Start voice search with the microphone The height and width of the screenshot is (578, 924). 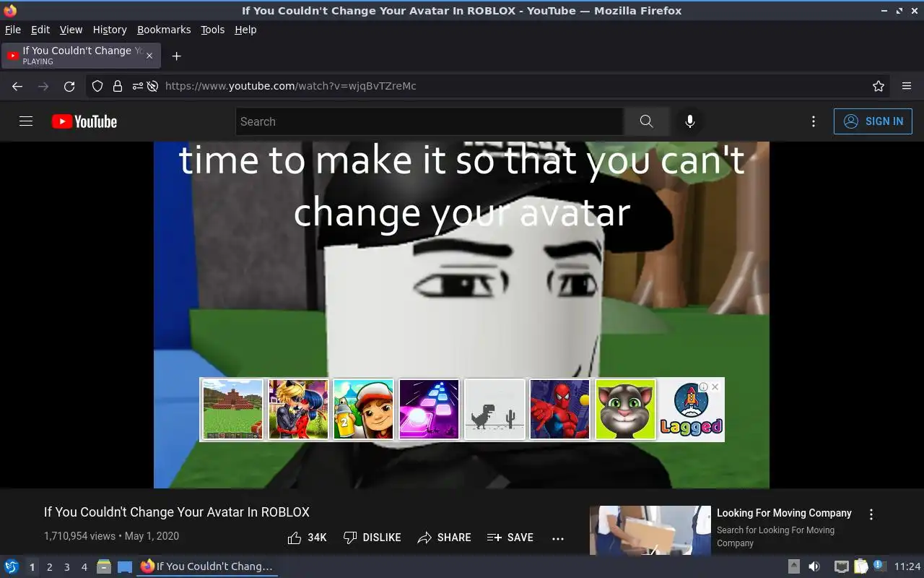pos(690,121)
